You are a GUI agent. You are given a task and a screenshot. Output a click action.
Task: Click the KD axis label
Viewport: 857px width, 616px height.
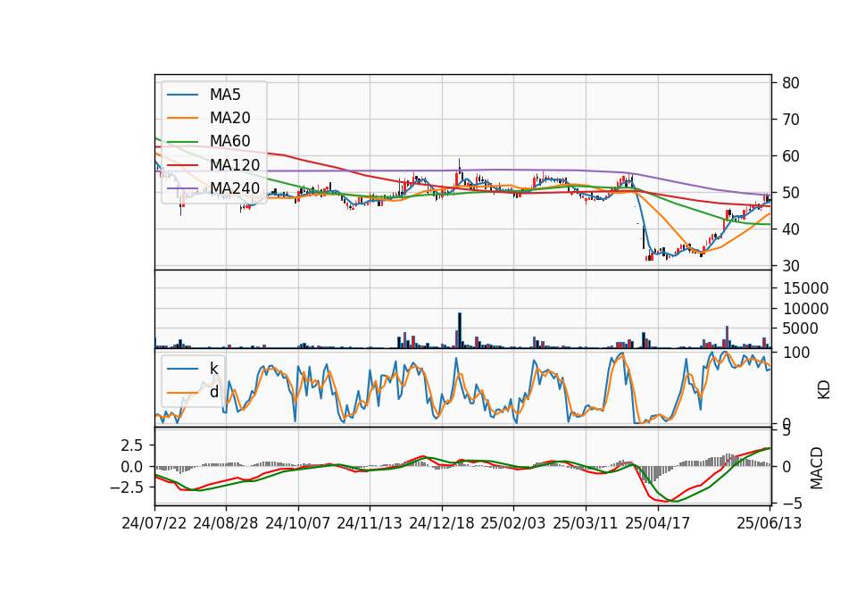tap(824, 390)
